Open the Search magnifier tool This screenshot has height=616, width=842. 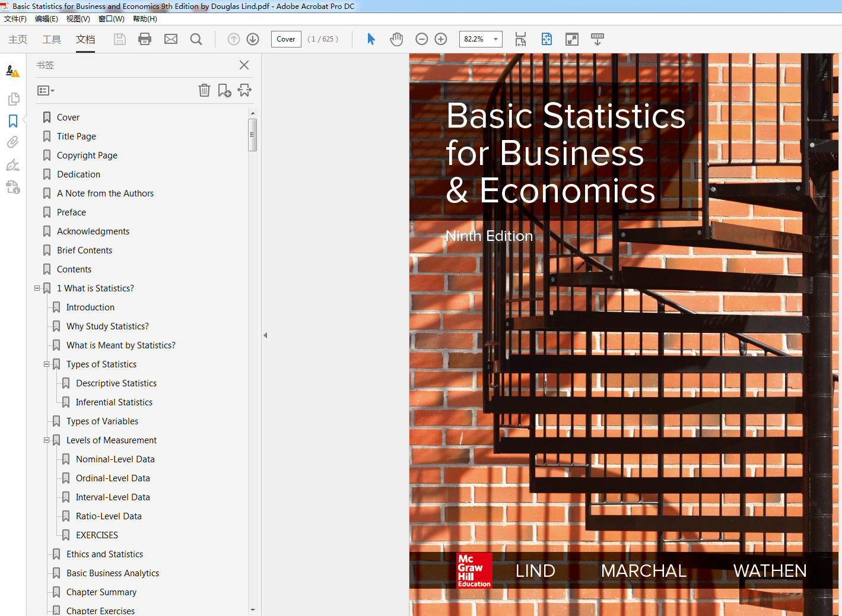(x=196, y=39)
